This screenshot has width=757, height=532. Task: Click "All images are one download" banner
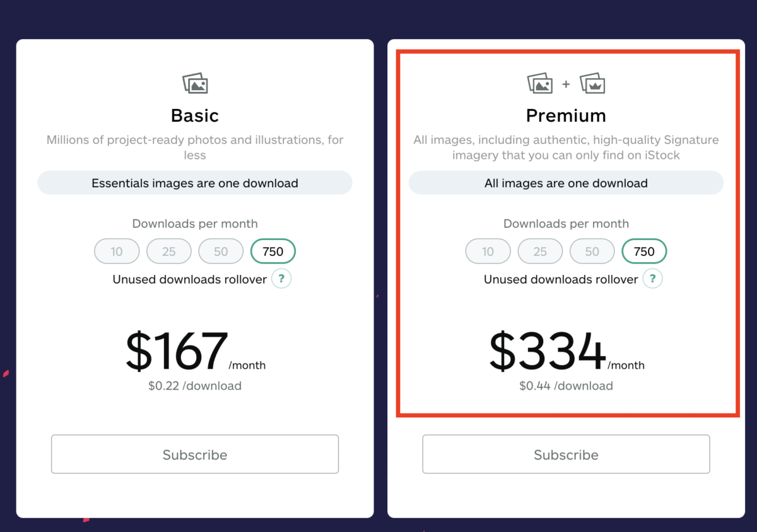(566, 183)
